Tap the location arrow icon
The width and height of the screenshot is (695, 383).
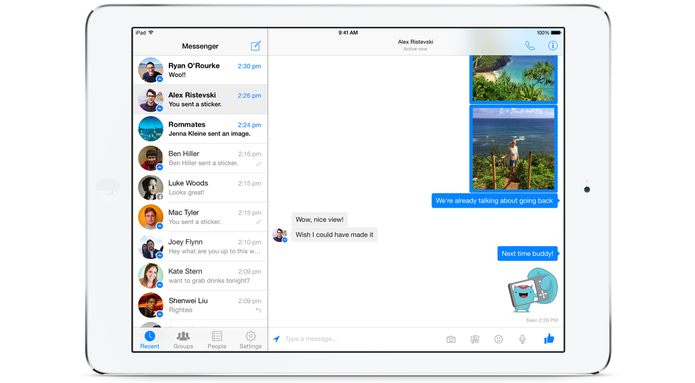click(x=277, y=339)
